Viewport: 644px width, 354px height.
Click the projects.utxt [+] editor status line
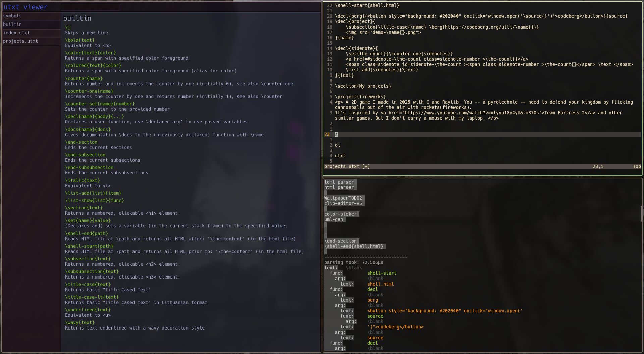(x=347, y=167)
